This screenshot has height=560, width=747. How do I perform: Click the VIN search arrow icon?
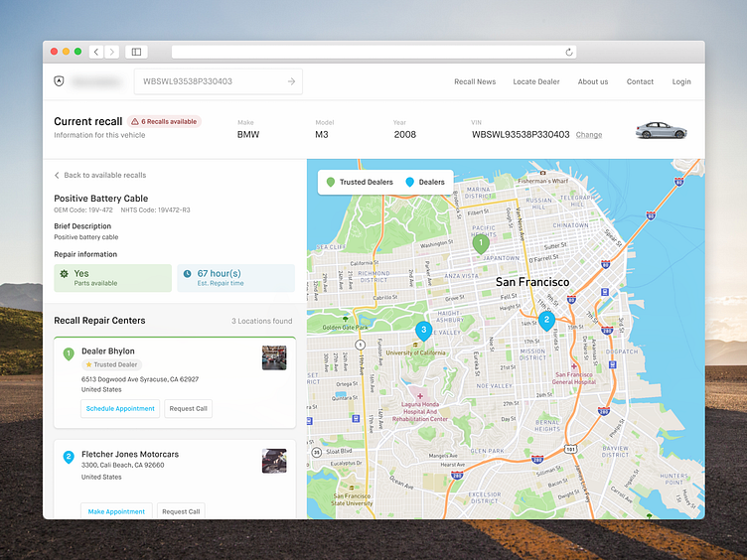point(291,81)
